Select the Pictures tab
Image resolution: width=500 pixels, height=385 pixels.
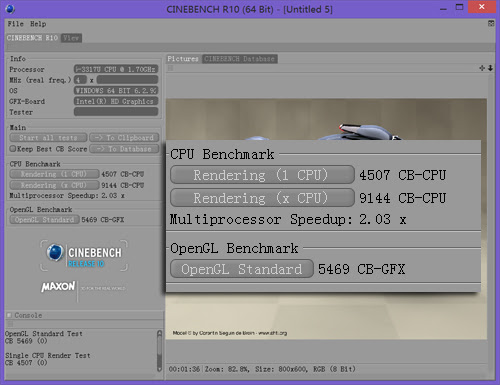[183, 59]
